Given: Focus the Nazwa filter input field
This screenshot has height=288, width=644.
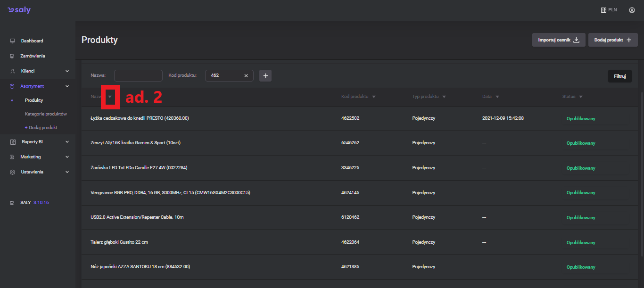Looking at the screenshot, I should (138, 75).
